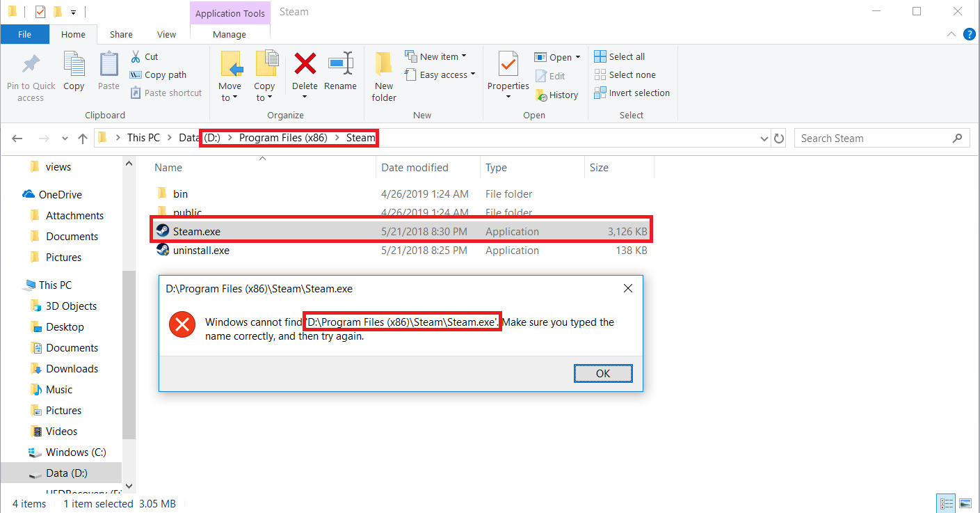Click "1 item selected 3.05 MB" status text
Screen dimensions: 980x513
tap(120, 503)
